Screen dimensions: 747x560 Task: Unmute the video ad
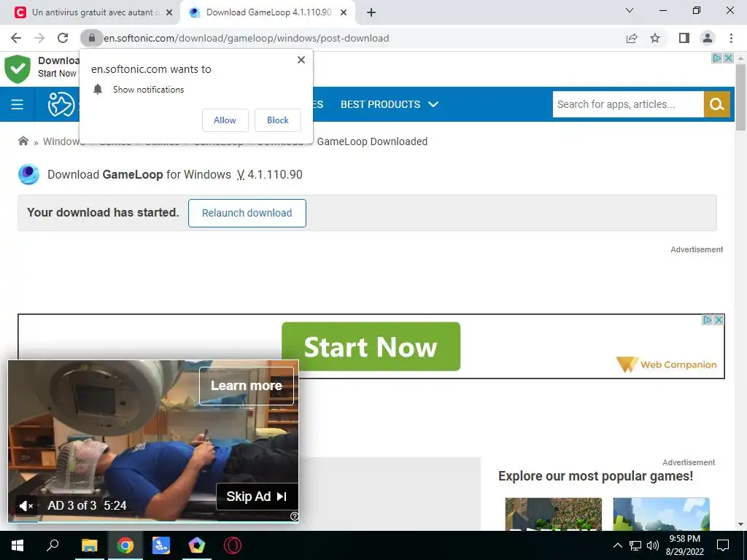pyautogui.click(x=26, y=506)
